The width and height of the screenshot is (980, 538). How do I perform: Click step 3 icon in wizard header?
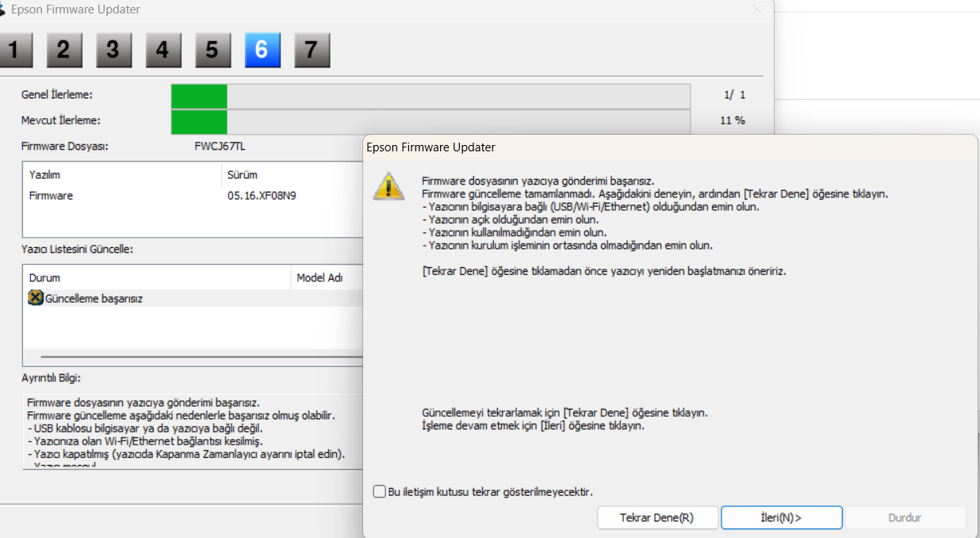tap(113, 50)
